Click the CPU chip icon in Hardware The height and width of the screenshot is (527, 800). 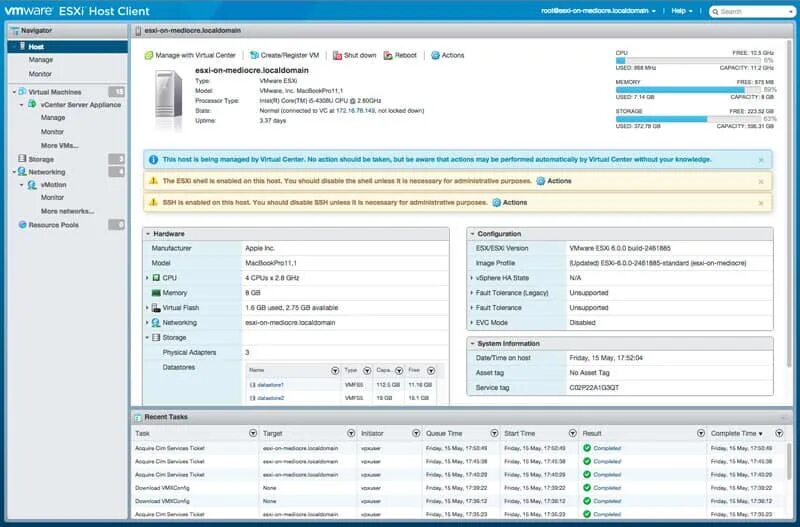click(157, 278)
